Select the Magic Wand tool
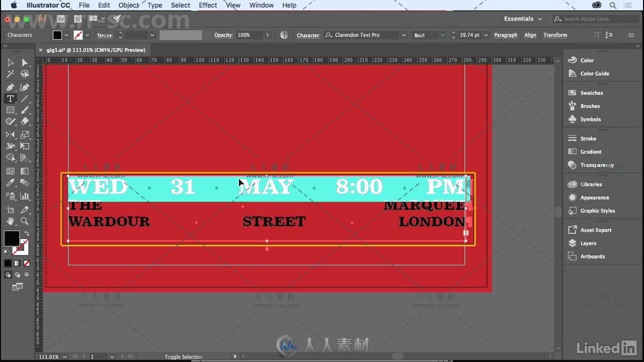The width and height of the screenshot is (644, 362). [x=10, y=74]
